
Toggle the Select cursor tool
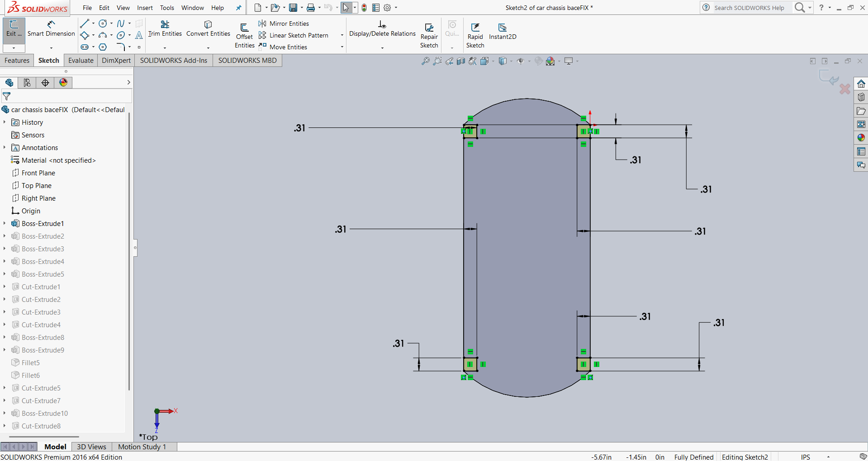coord(346,8)
